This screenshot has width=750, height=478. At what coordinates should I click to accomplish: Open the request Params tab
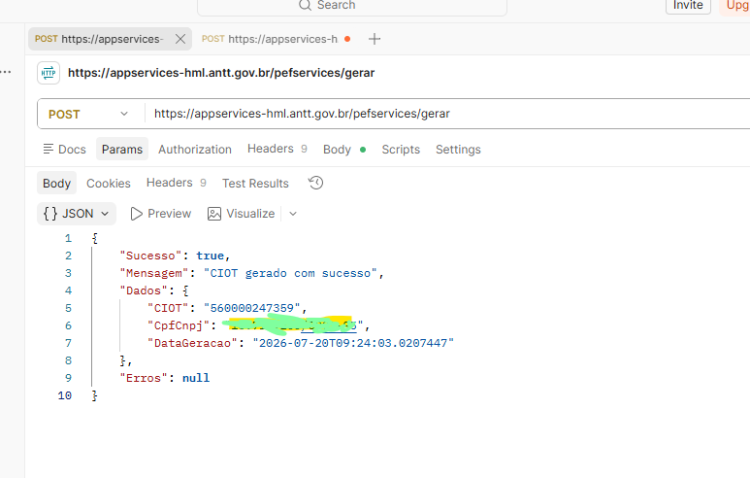tap(122, 149)
